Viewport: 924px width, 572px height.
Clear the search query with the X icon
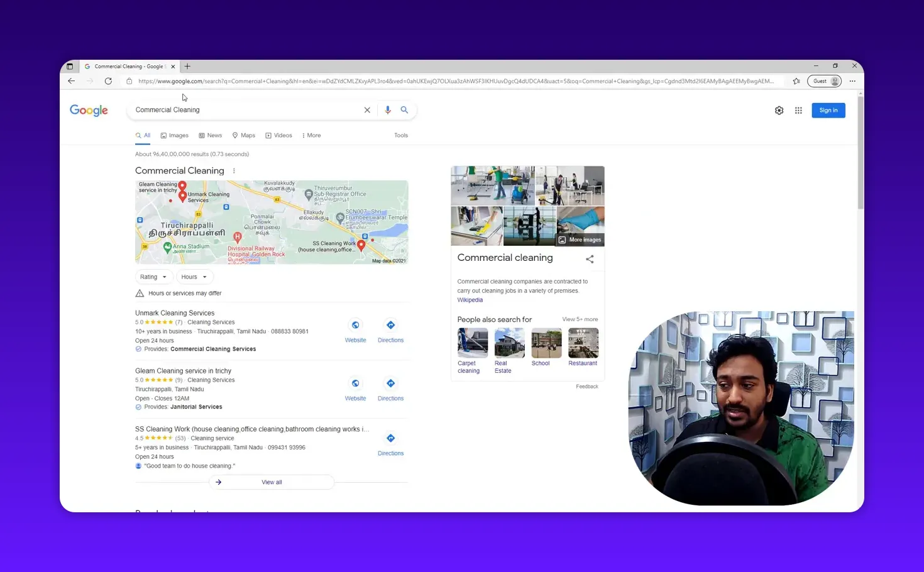coord(367,109)
